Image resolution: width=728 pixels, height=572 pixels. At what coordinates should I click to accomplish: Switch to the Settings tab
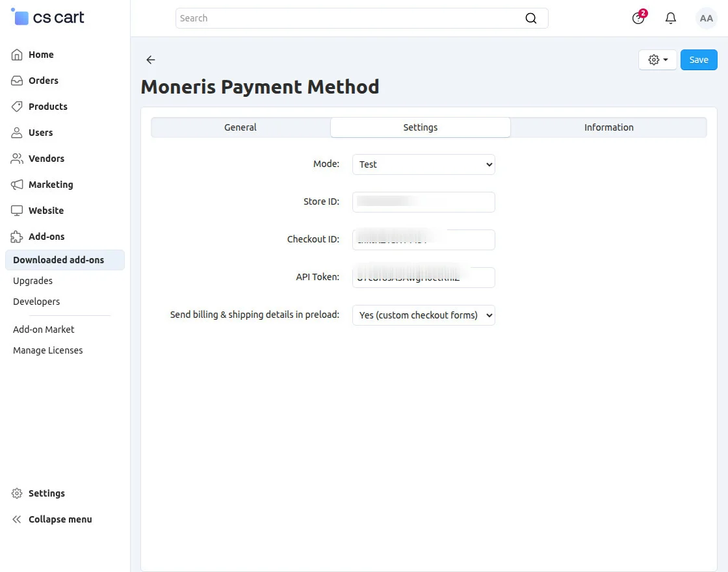pyautogui.click(x=420, y=127)
